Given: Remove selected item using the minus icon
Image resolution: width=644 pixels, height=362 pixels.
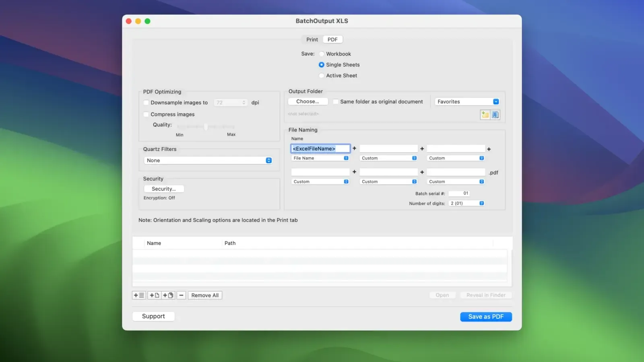Looking at the screenshot, I should (181, 295).
